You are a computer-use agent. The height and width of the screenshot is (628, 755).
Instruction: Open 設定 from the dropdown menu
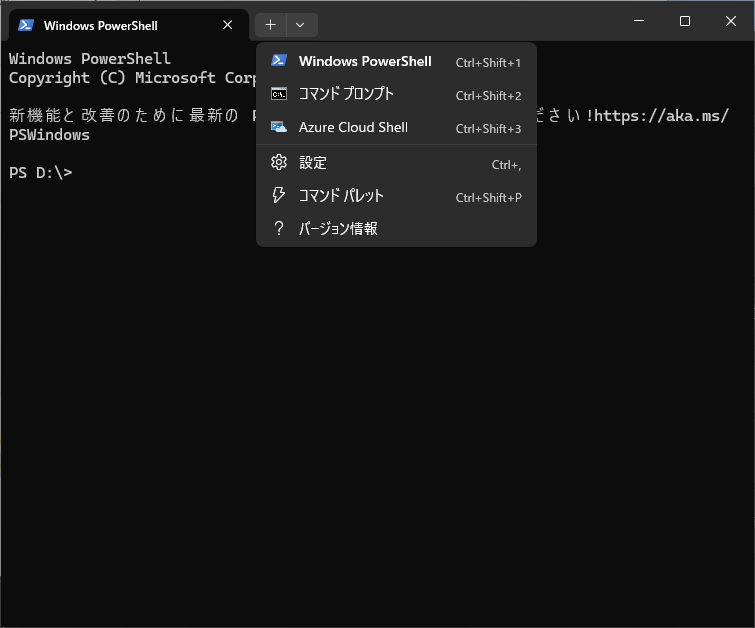[396, 163]
